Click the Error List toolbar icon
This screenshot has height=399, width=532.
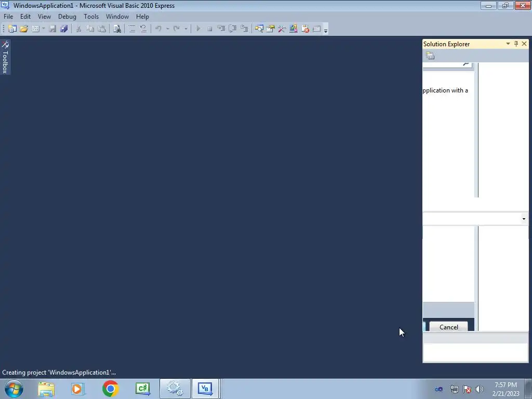[305, 29]
